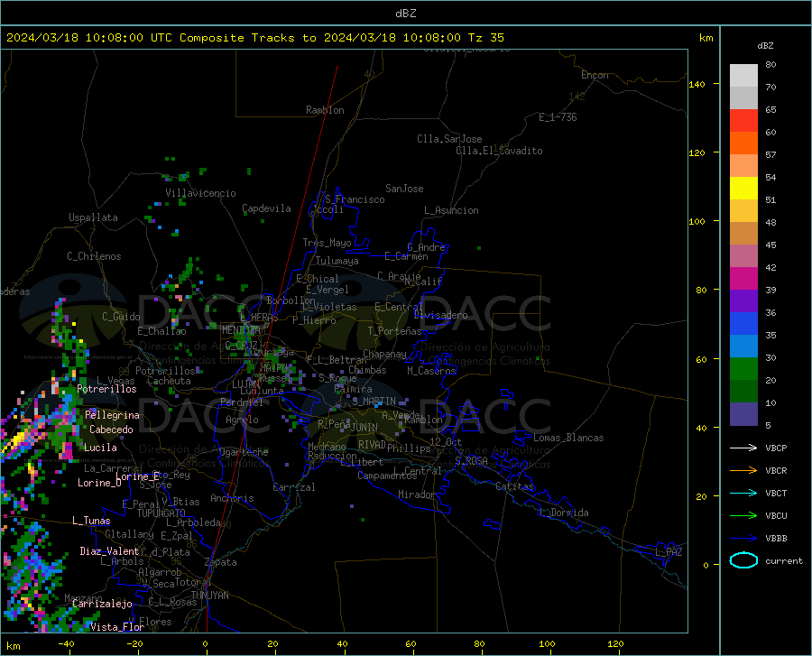
Task: Click the '140' km tick on vertical axis
Action: [697, 84]
